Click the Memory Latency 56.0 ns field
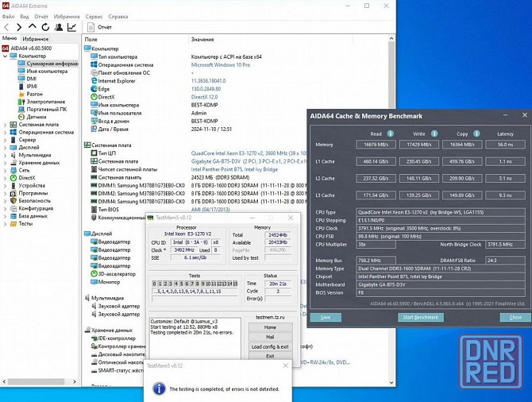Screen dimensions: 532x402 pyautogui.click(x=505, y=145)
